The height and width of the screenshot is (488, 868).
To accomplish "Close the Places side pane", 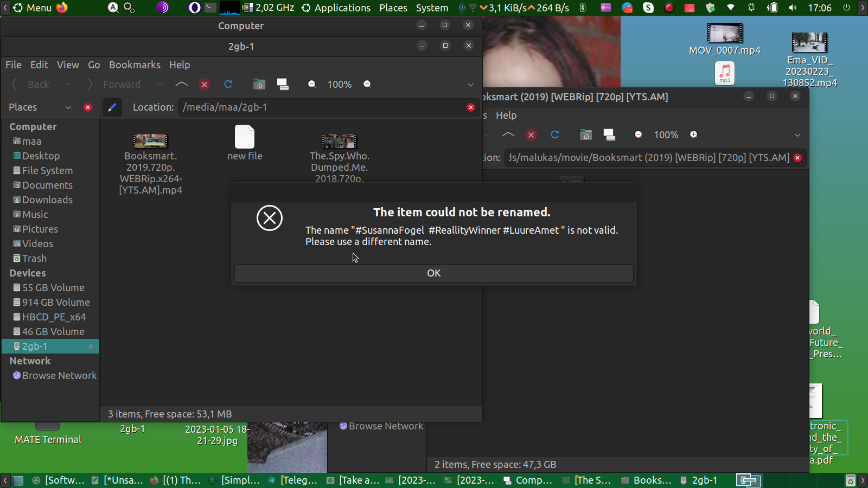I will point(88,107).
